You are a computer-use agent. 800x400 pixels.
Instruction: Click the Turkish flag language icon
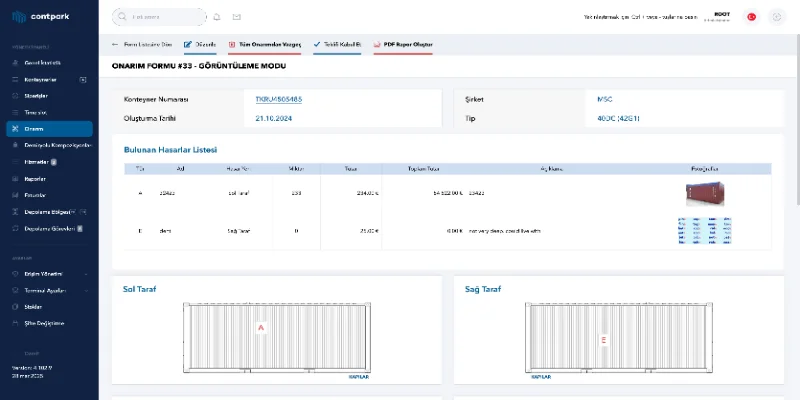[x=751, y=17]
